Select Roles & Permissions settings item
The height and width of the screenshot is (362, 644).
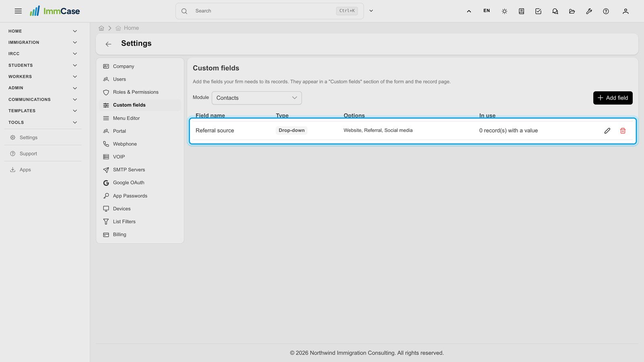click(x=140, y=92)
